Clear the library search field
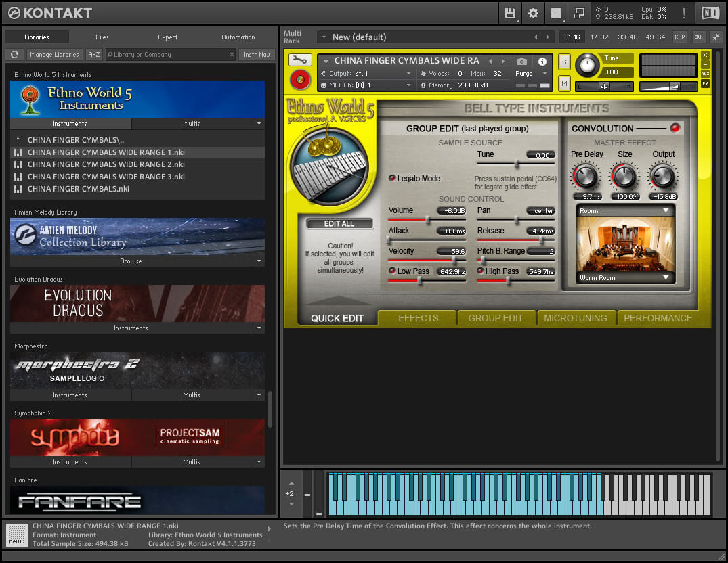This screenshot has height=563, width=728. point(232,54)
